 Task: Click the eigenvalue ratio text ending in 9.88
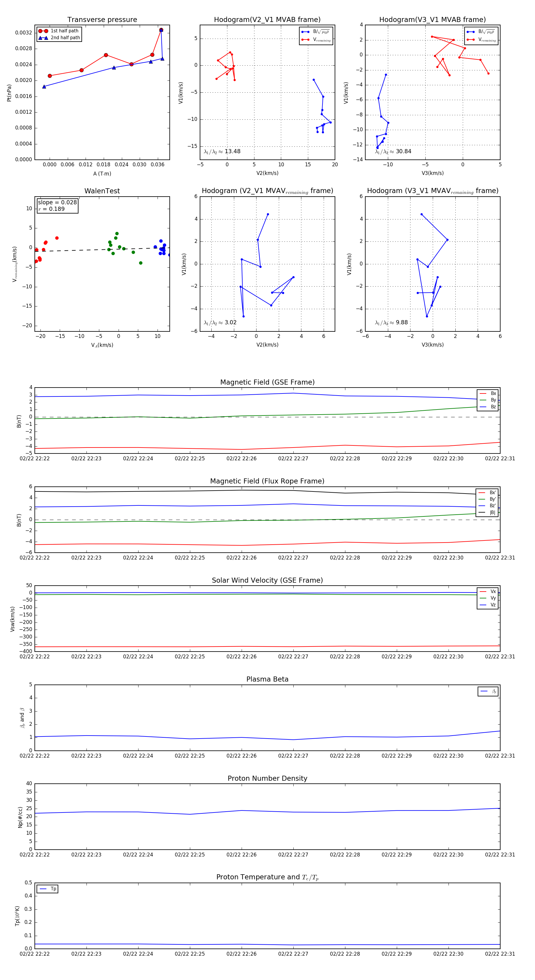(391, 323)
